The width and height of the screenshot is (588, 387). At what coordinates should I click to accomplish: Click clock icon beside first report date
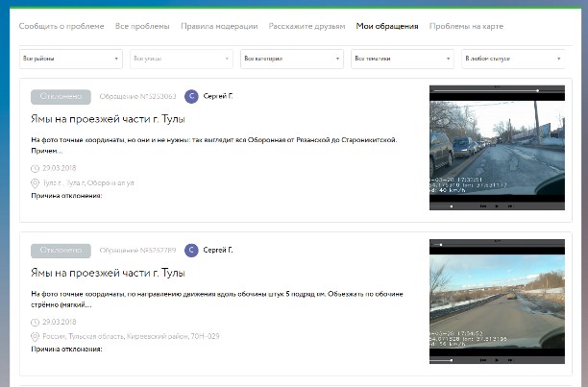(35, 169)
